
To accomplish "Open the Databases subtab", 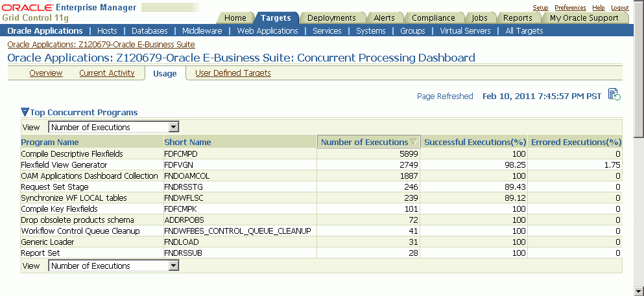I will [150, 30].
